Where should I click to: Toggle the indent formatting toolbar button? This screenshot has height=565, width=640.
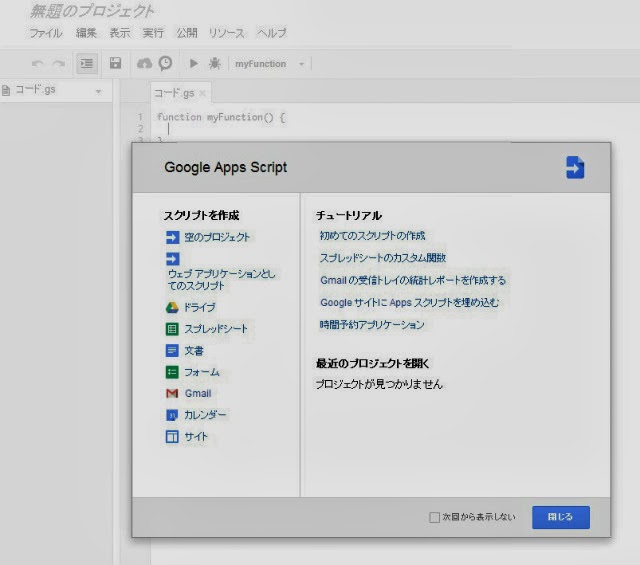[x=87, y=64]
